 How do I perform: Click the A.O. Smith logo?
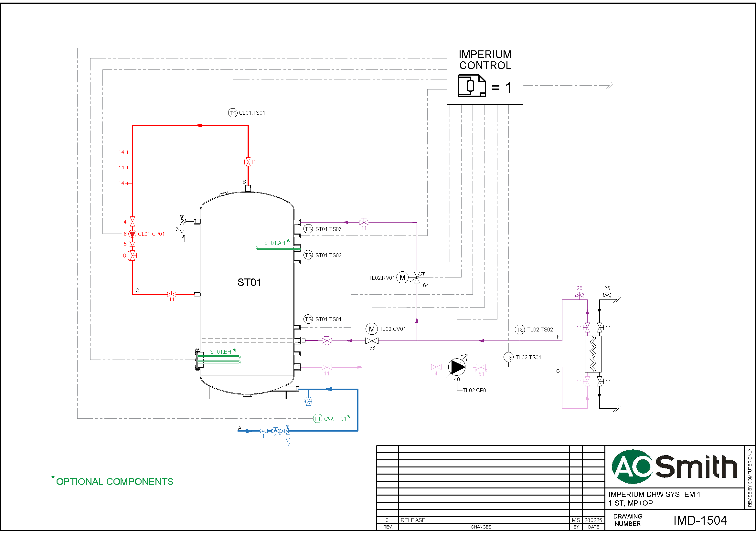click(674, 466)
